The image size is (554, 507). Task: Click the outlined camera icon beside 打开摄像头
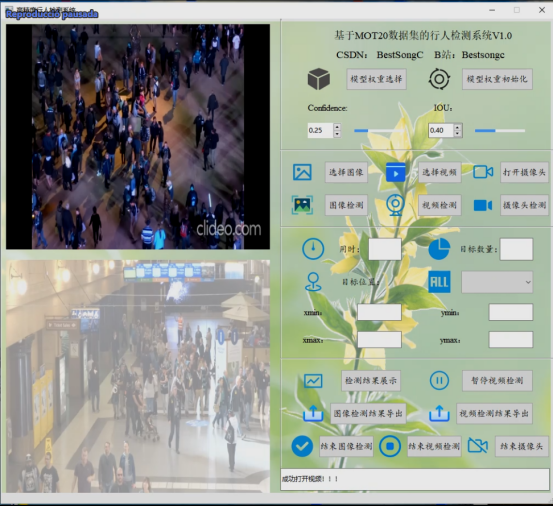483,172
